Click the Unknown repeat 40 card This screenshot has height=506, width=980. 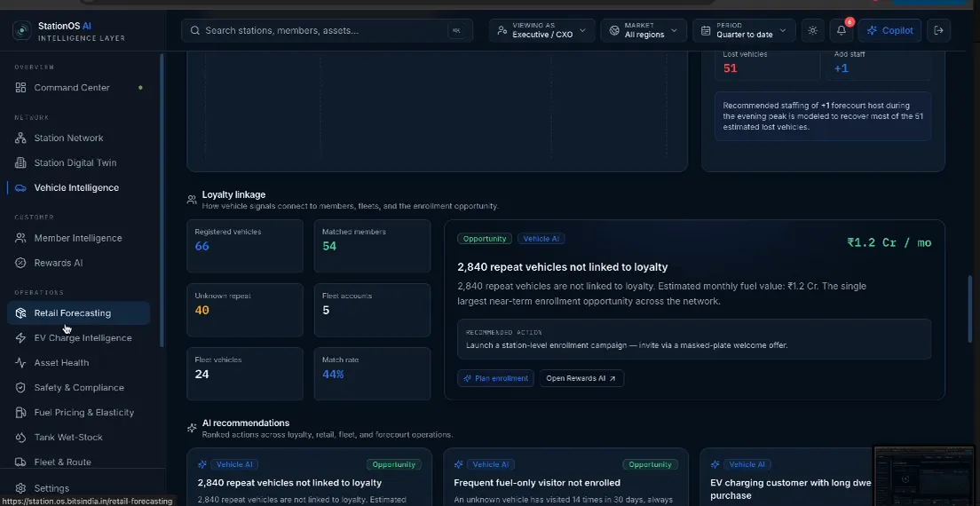(x=245, y=310)
